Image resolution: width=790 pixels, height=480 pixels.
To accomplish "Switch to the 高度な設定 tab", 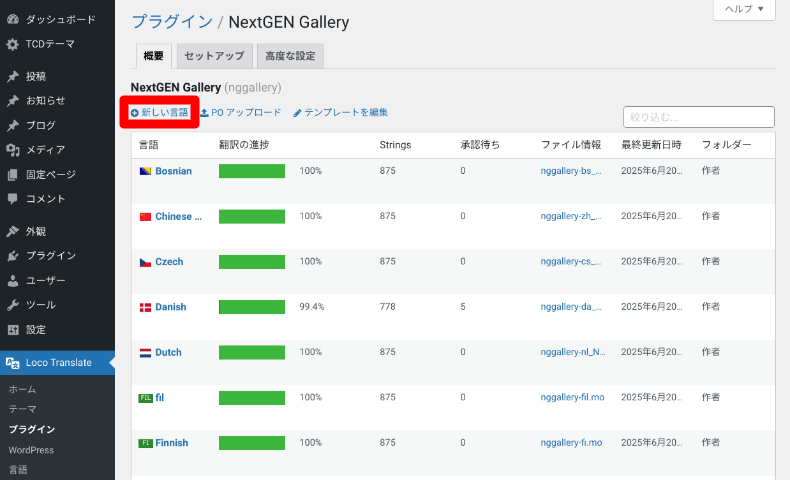I will (290, 56).
